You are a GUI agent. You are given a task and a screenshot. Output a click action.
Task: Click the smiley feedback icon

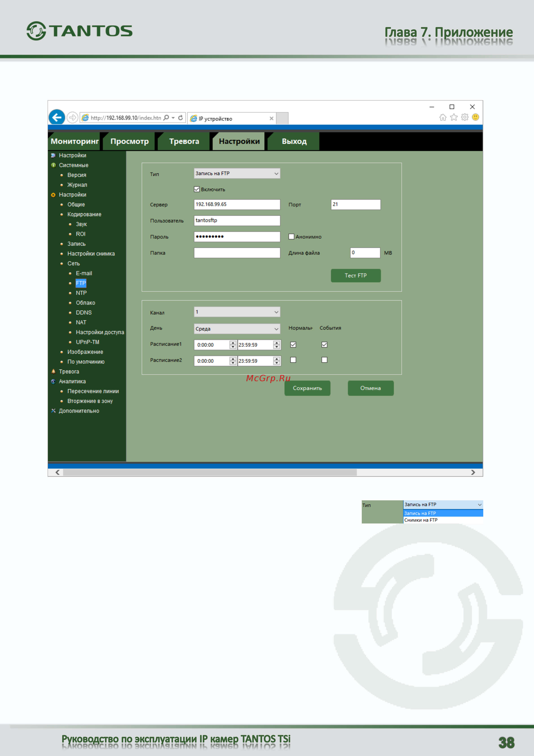(475, 117)
